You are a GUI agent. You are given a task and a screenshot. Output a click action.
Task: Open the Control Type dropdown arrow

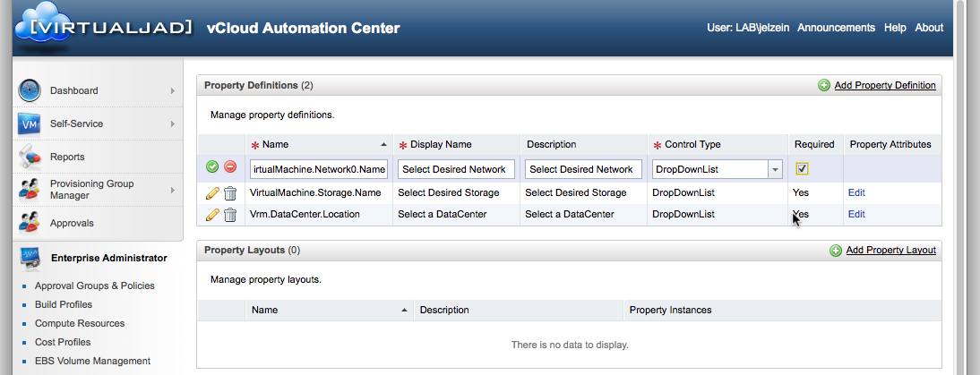click(x=775, y=169)
